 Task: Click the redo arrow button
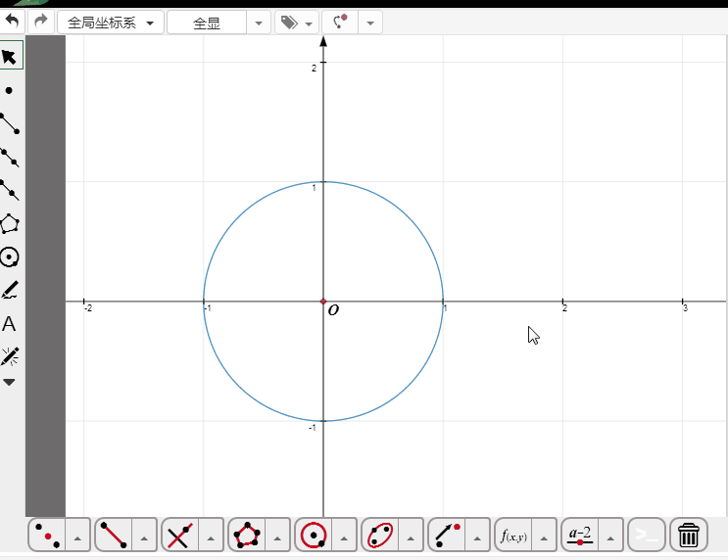[x=41, y=22]
